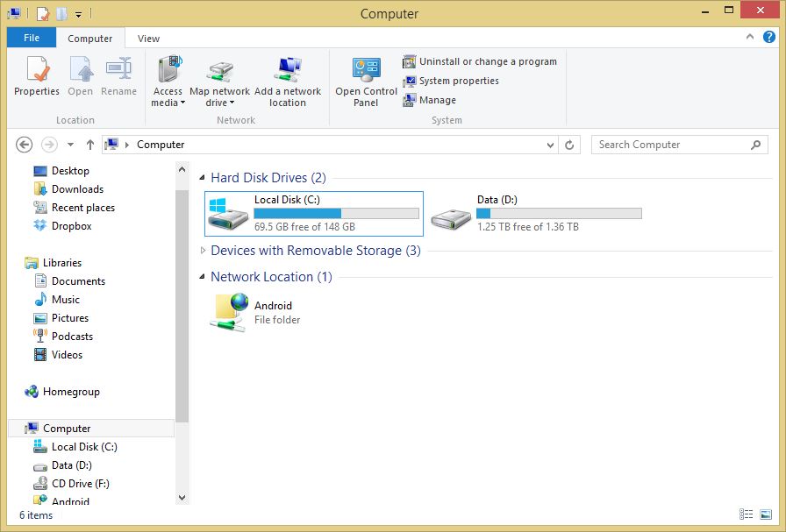This screenshot has width=786, height=532.
Task: Switch to the View ribbon tab
Action: 148,39
